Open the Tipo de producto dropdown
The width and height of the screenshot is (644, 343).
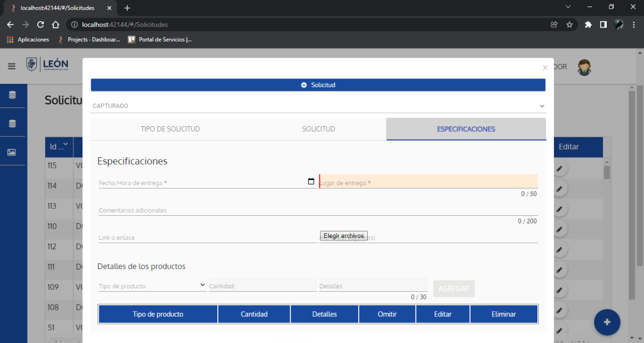[152, 286]
